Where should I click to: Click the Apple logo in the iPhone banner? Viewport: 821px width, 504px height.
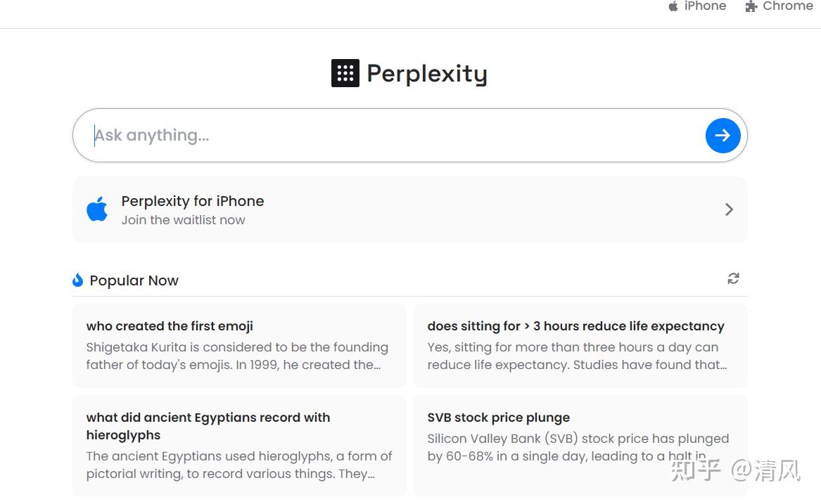97,209
